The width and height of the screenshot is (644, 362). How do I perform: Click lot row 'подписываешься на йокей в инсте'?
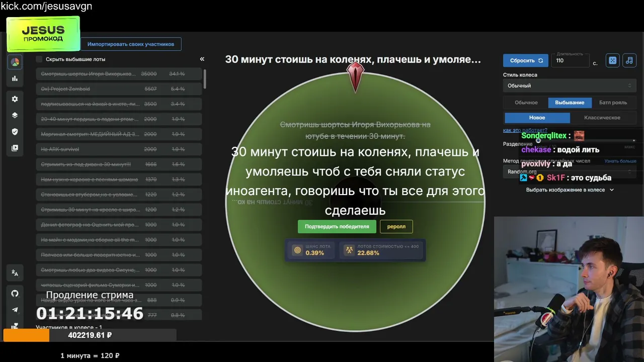pyautogui.click(x=119, y=104)
